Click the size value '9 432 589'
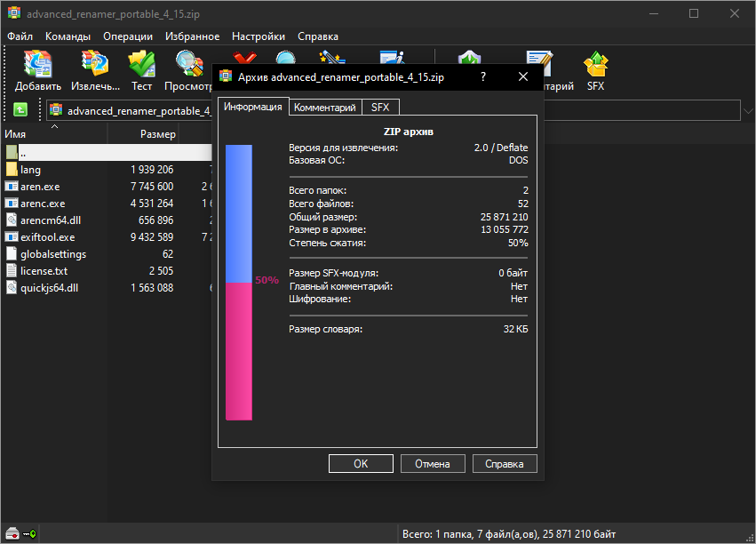Screen dimensions: 756x544 click(152, 236)
